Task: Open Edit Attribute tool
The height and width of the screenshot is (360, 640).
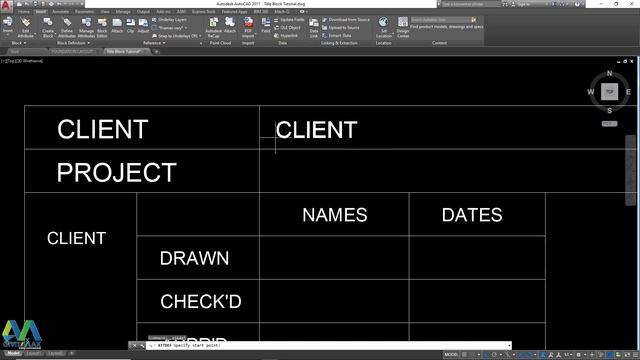Action: [x=25, y=27]
